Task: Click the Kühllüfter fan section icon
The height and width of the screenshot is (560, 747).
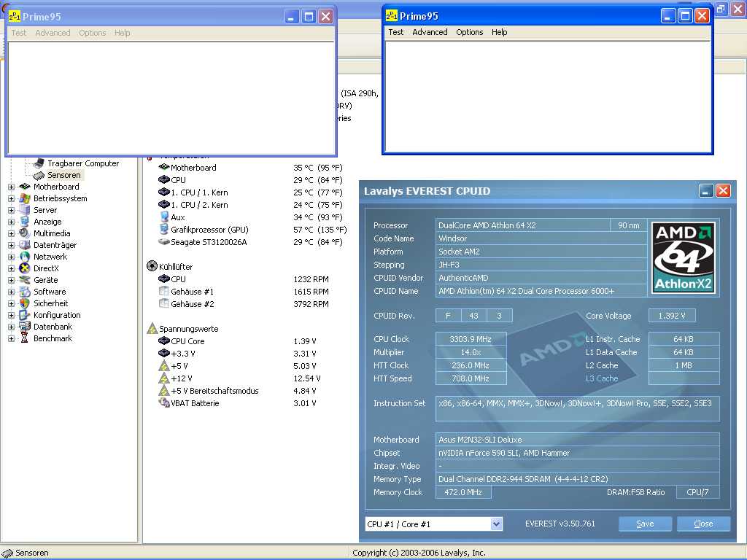Action: coord(152,266)
